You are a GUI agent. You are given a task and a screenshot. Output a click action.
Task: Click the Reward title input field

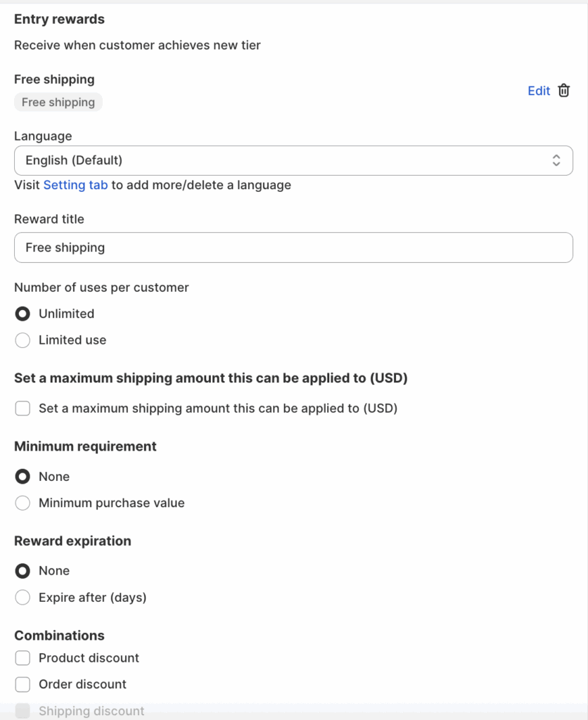coord(293,247)
